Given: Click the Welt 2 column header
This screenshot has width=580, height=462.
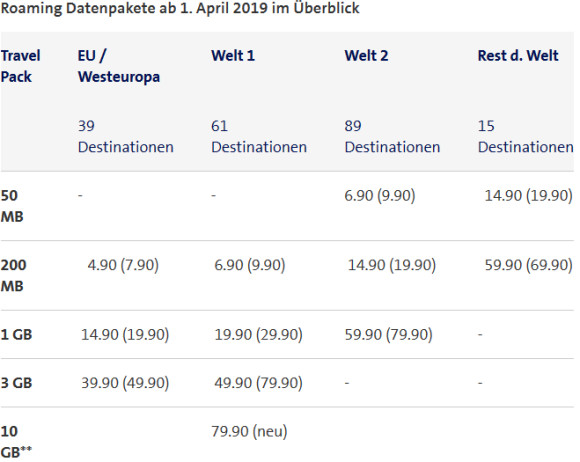Looking at the screenshot, I should (x=366, y=56).
